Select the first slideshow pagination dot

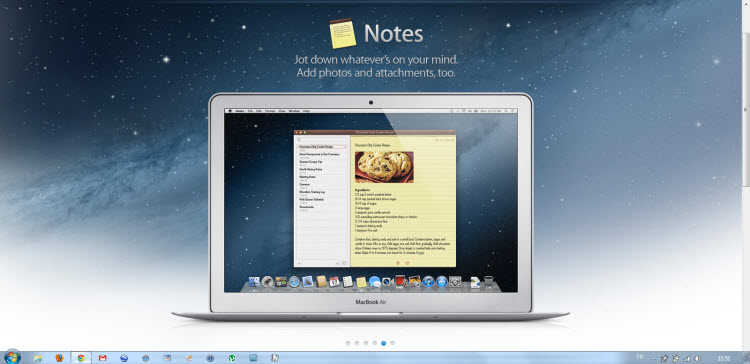click(x=348, y=343)
